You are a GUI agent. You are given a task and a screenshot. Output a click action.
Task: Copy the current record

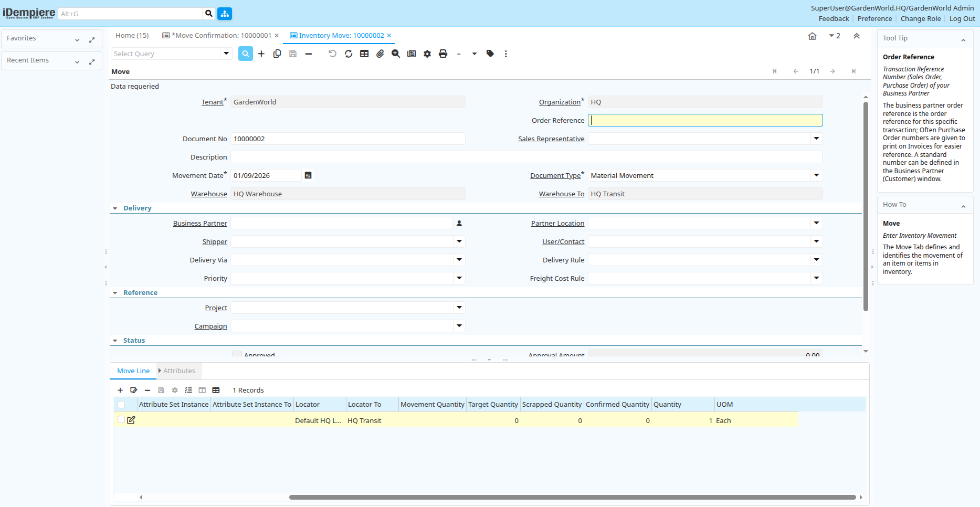(277, 54)
